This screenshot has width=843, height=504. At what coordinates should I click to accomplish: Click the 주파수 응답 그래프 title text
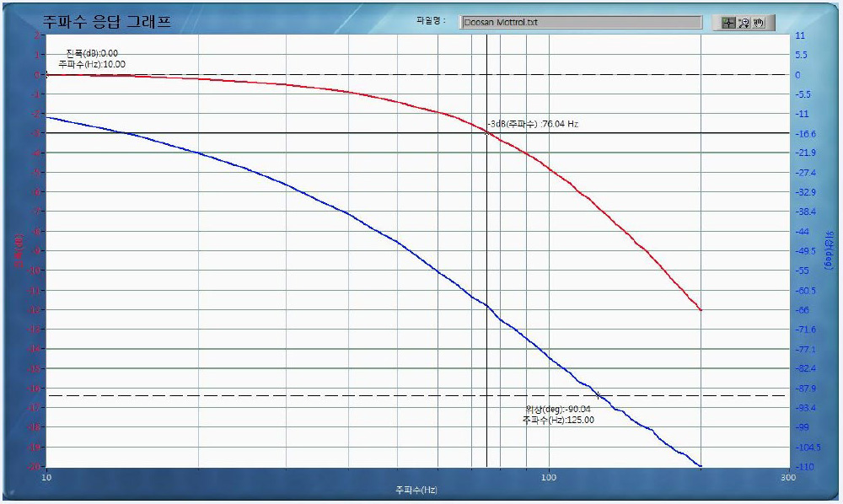tap(107, 22)
